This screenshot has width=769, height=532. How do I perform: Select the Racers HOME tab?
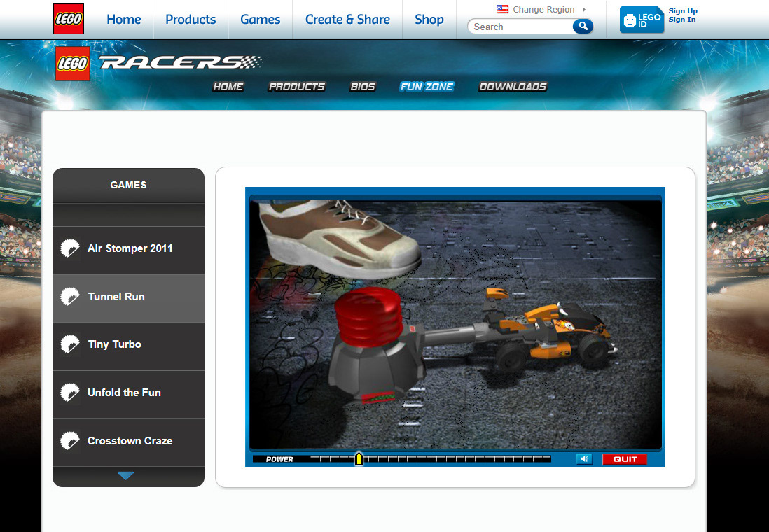pyautogui.click(x=228, y=87)
